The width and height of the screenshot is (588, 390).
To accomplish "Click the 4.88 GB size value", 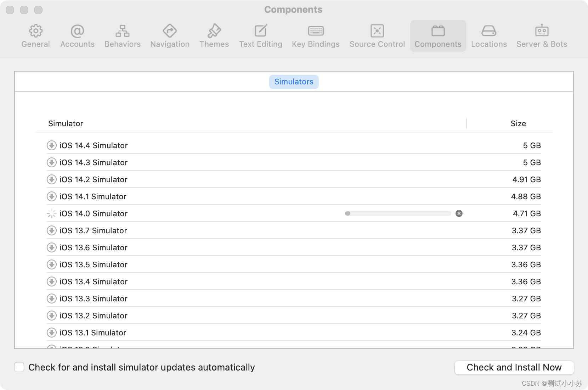I will pos(526,196).
